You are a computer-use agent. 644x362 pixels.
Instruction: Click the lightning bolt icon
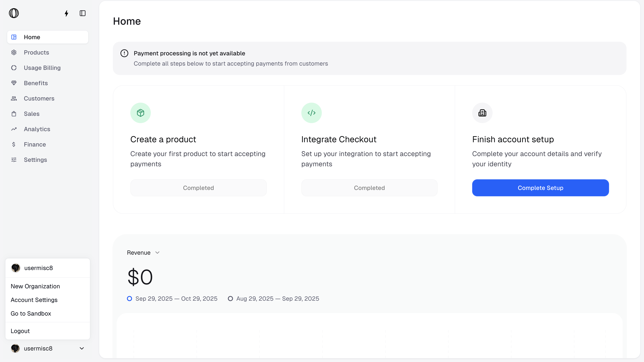pos(66,13)
